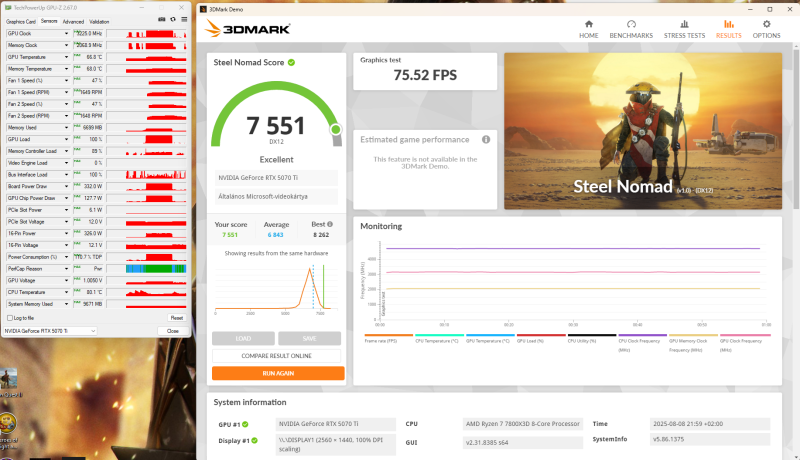Viewport: 800px width, 460px height.
Task: Click COMPARE RESULT ONLINE
Action: 277,355
